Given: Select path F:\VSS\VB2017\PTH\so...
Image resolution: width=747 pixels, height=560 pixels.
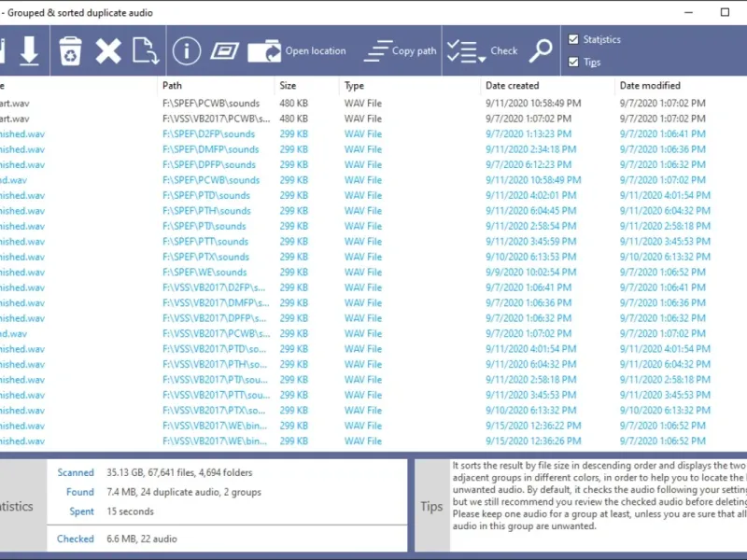Looking at the screenshot, I should click(215, 364).
